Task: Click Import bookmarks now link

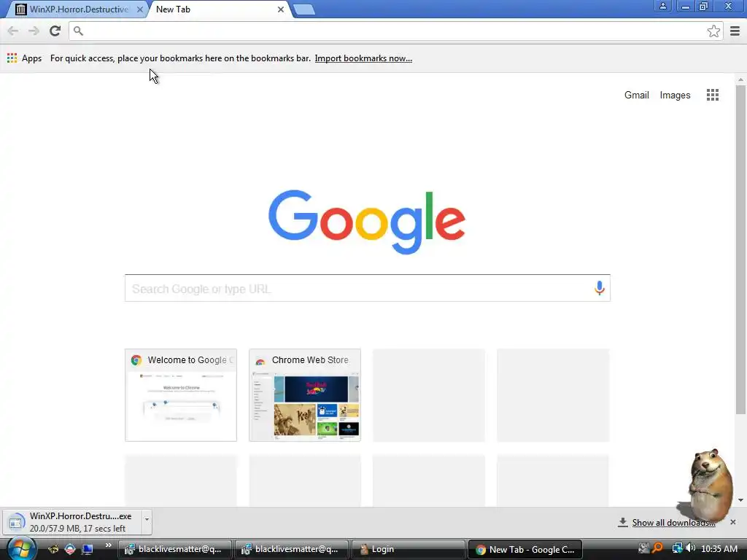Action: [363, 58]
